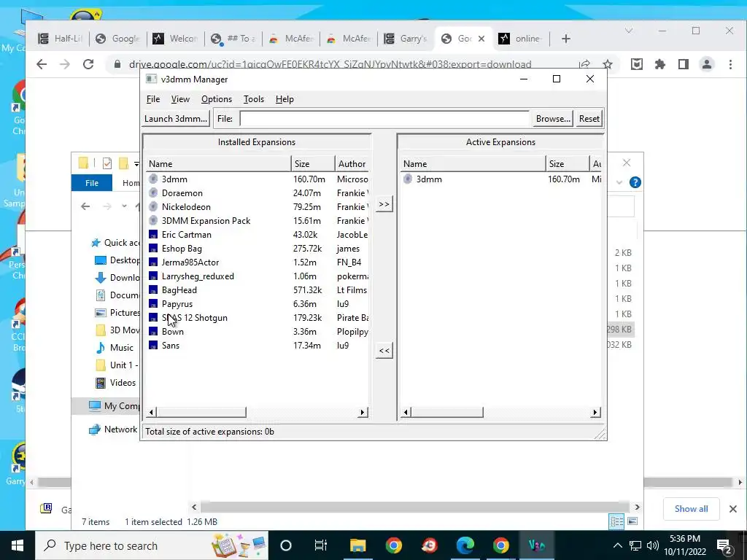The image size is (747, 560).
Task: Open Chrome three-dot menu
Action: (730, 64)
